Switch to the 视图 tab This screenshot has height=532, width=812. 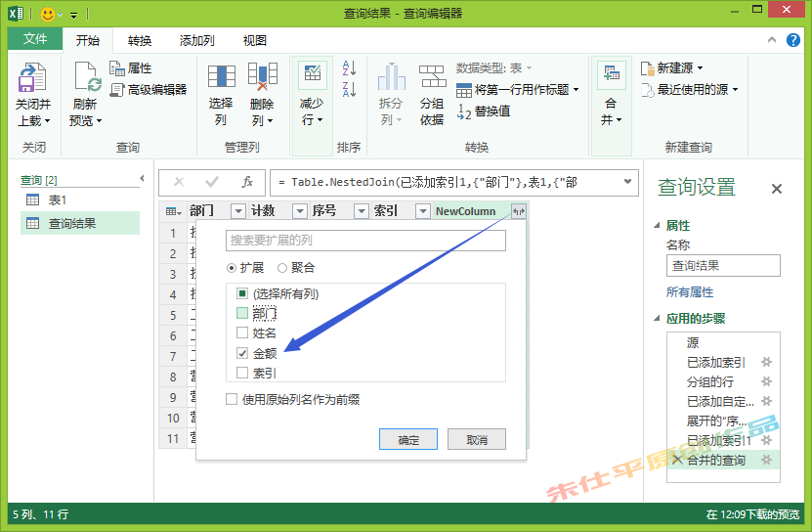[255, 40]
